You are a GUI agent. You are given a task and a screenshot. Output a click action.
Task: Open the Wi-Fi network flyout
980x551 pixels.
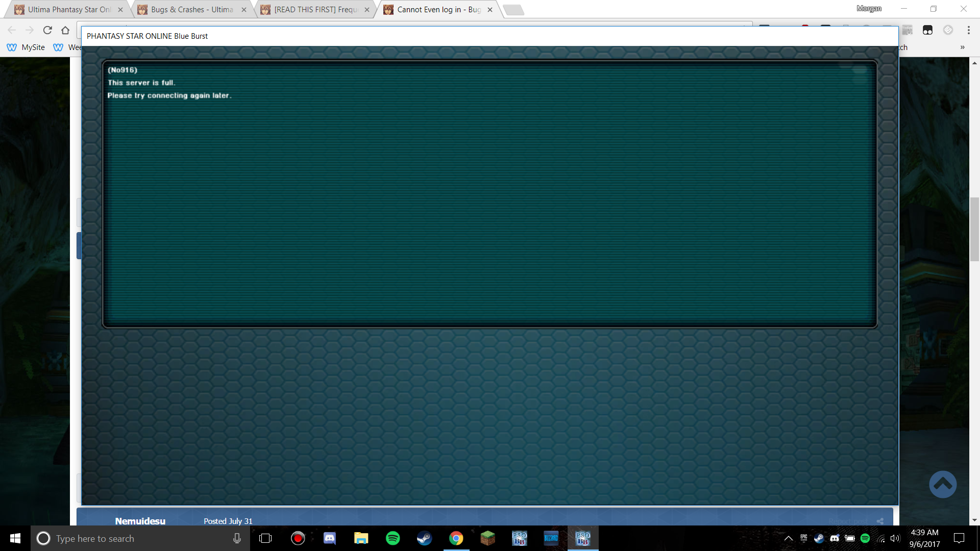pyautogui.click(x=880, y=538)
